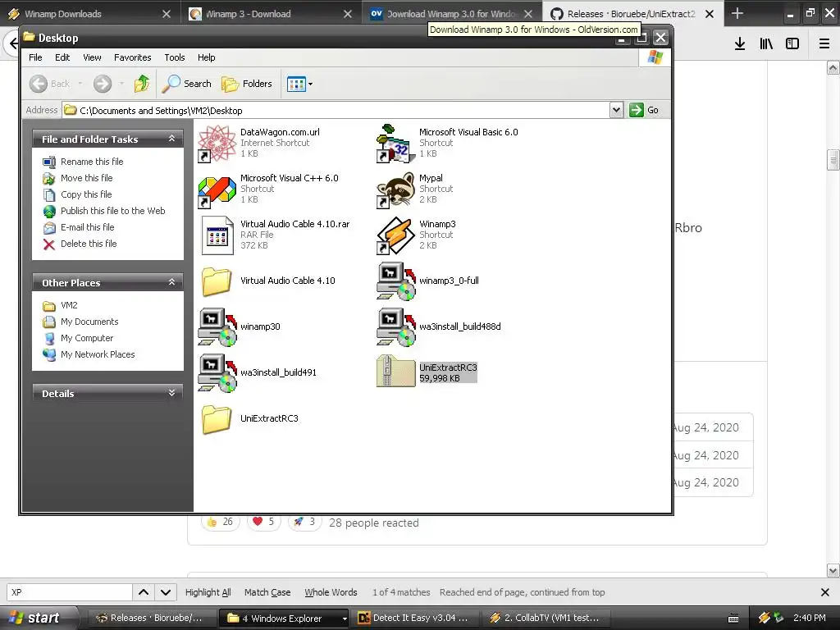Select the winamp3_0-full installer icon
Screen dimensions: 840x630
click(396, 281)
